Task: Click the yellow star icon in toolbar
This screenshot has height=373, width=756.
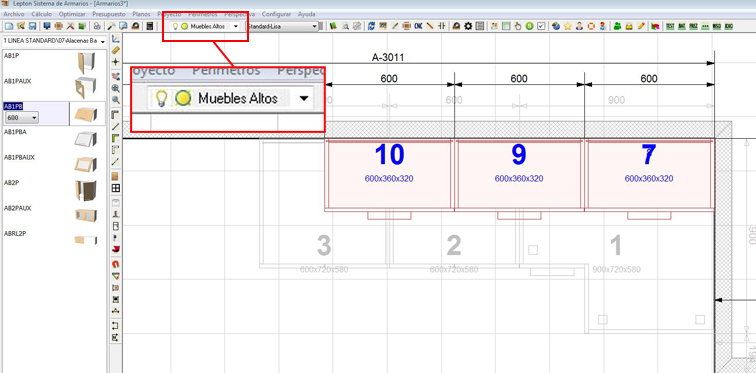Action: click(x=567, y=26)
